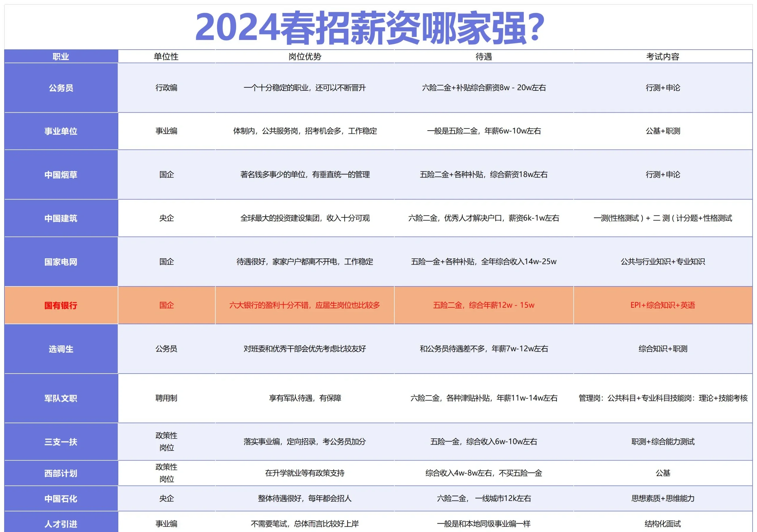The image size is (757, 532).
Task: Select '国企' cell in 中国烟草 row
Action: coord(166,175)
